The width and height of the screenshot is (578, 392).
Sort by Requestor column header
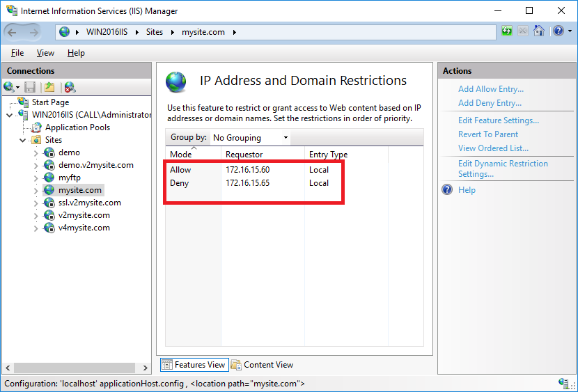pos(263,154)
